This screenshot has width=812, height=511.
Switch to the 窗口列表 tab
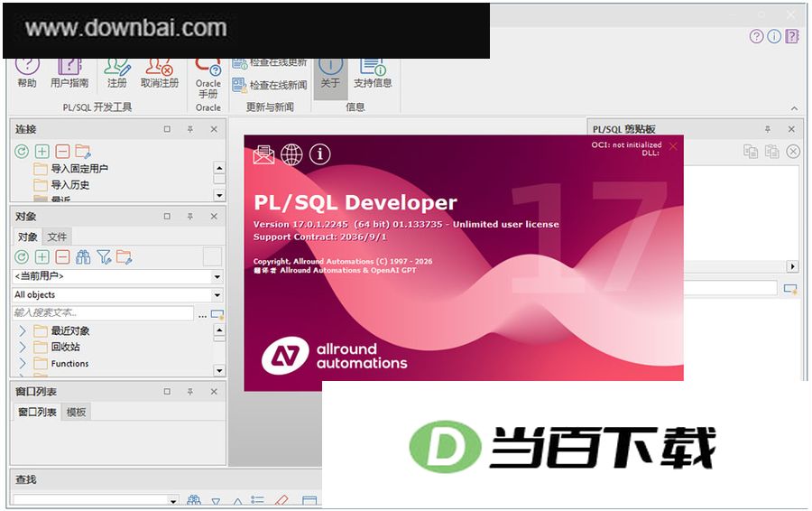click(37, 412)
